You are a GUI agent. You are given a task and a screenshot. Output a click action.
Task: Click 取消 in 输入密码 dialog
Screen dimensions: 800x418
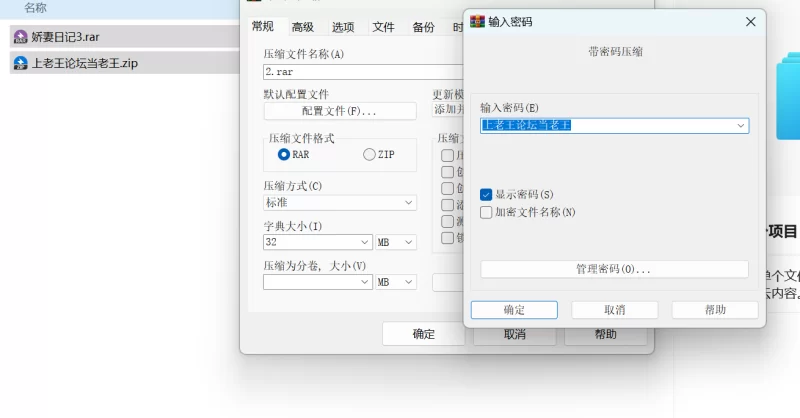click(x=615, y=310)
